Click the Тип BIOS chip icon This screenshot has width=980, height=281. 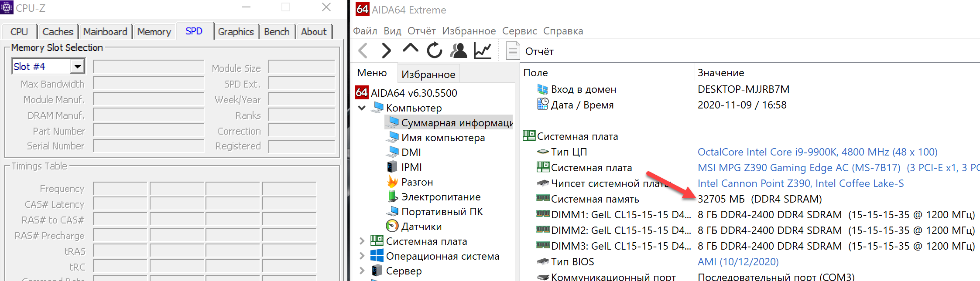(543, 261)
